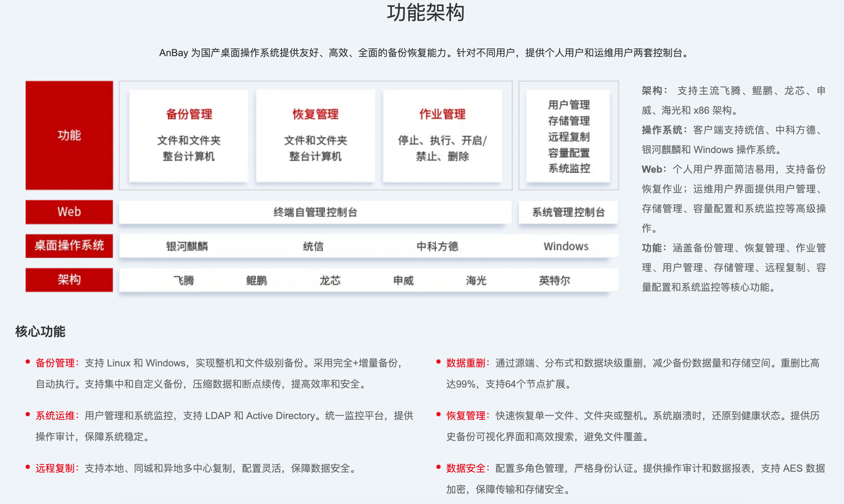Screen dimensions: 844x504
Task: Click the bold "功能:" label in right description
Action: click(654, 248)
